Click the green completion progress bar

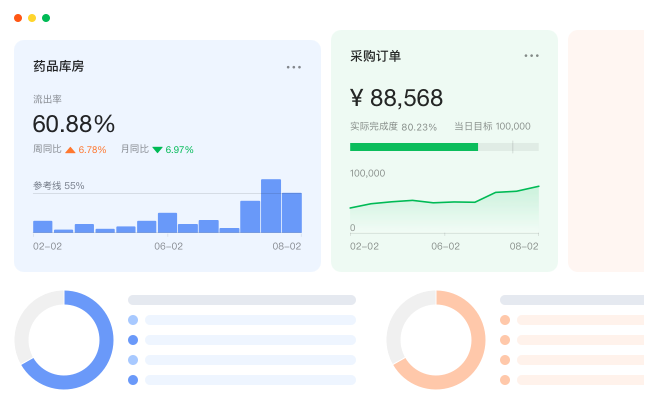pos(414,147)
